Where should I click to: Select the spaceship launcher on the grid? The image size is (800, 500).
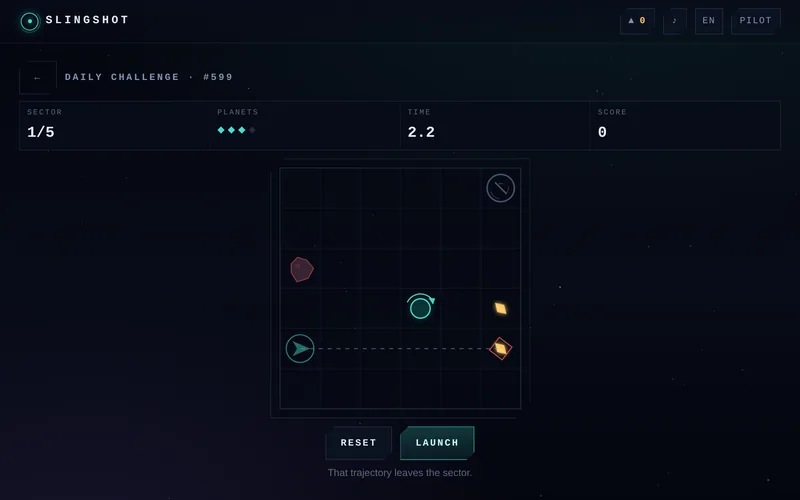[300, 348]
